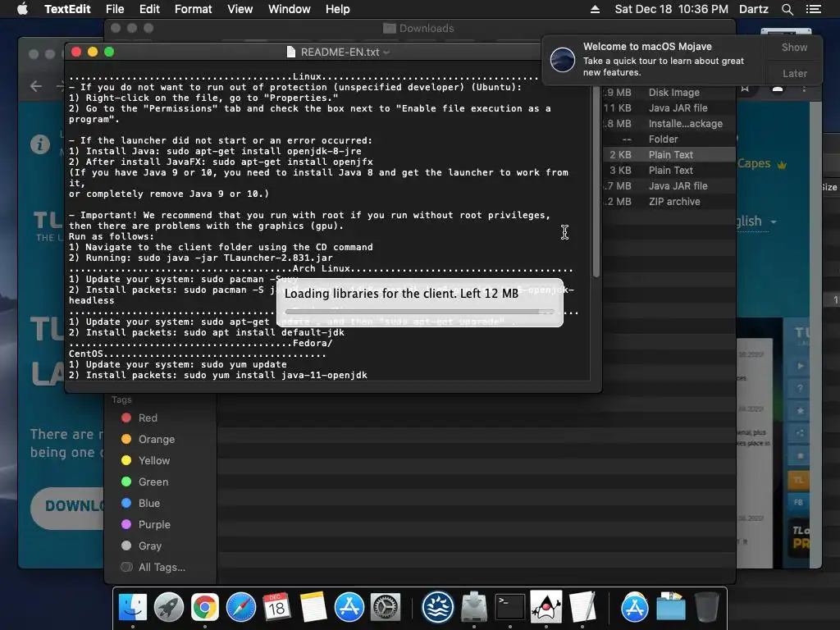
Task: Open the Apple menu
Action: tap(22, 9)
